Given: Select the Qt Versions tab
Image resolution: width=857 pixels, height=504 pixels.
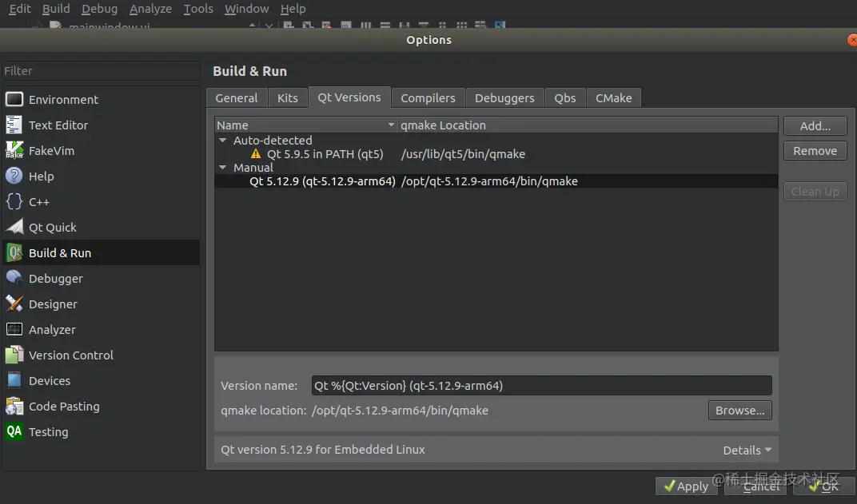Looking at the screenshot, I should point(349,97).
